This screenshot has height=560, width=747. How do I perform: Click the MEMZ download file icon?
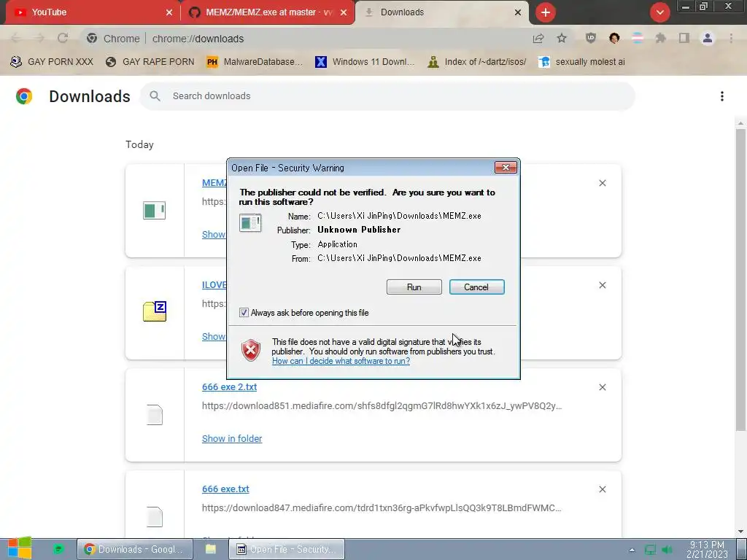tap(154, 211)
